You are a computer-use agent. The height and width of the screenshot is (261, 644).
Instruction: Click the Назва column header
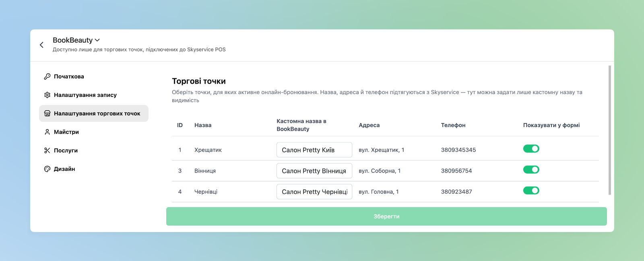click(x=203, y=125)
